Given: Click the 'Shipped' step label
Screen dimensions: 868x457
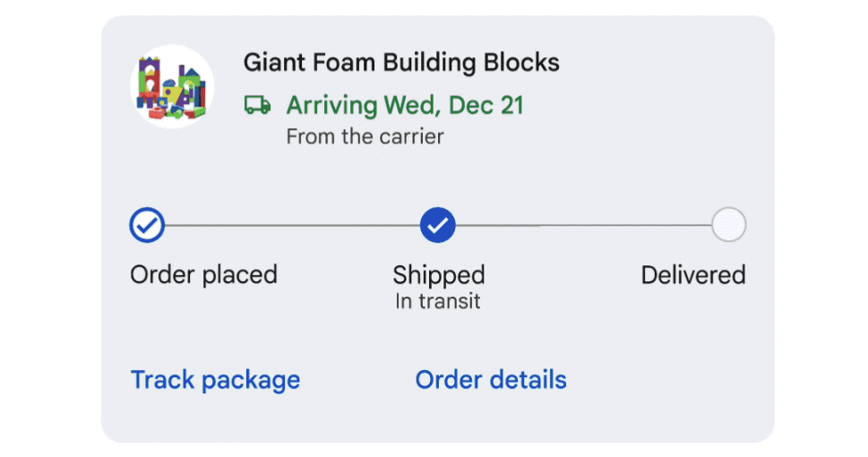Looking at the screenshot, I should tap(439, 275).
